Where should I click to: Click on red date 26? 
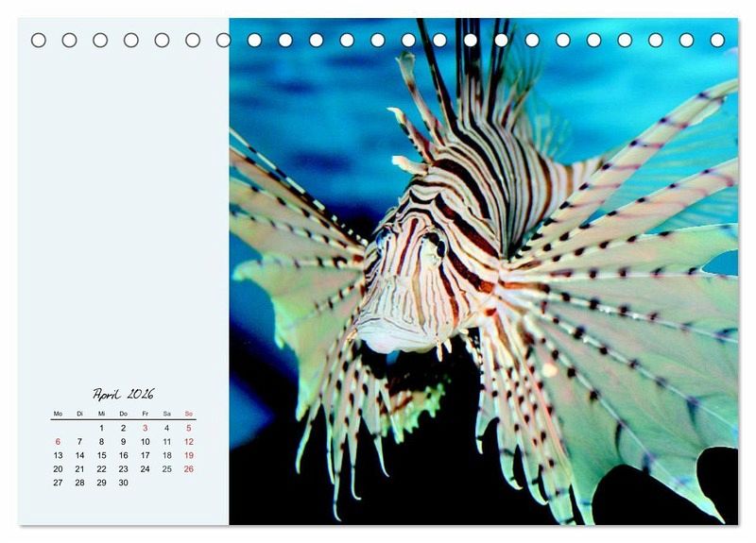[188, 469]
